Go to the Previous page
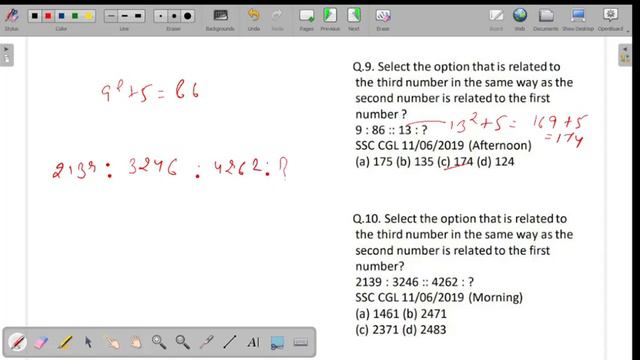 click(x=330, y=20)
